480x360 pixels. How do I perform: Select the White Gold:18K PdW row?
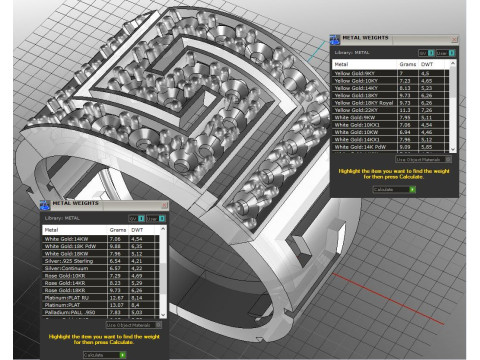pos(101,246)
